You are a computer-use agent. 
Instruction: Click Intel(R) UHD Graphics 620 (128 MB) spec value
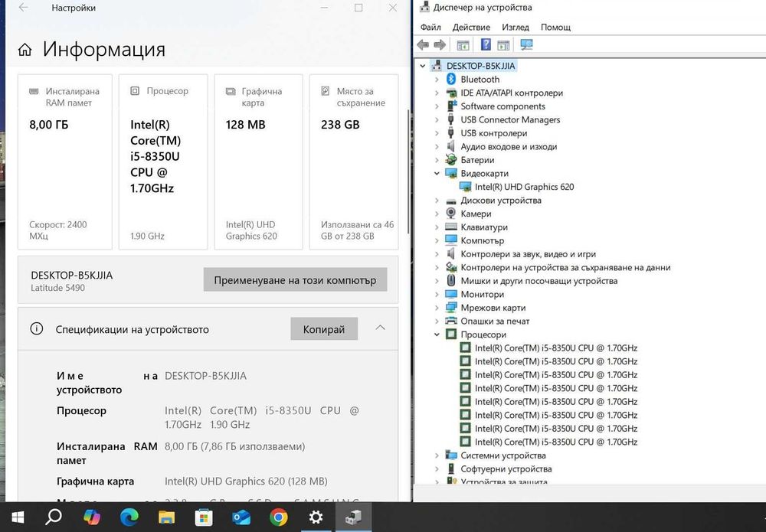click(246, 481)
